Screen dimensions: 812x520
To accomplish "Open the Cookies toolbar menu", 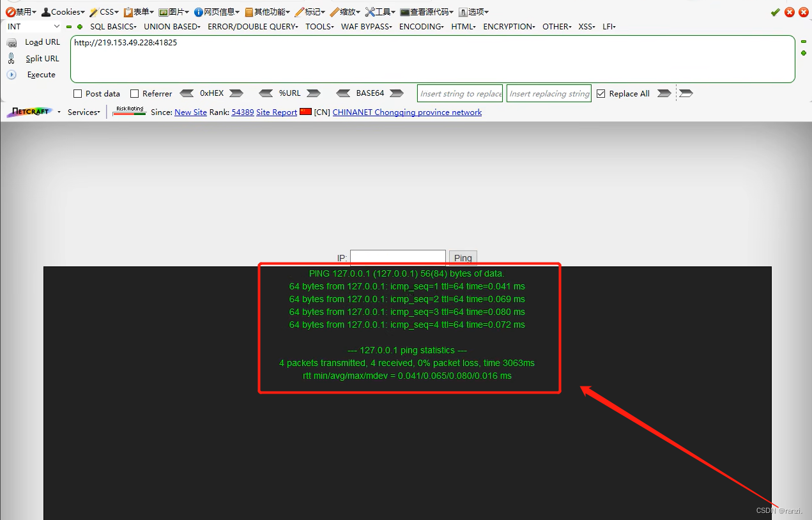I will click(x=63, y=12).
